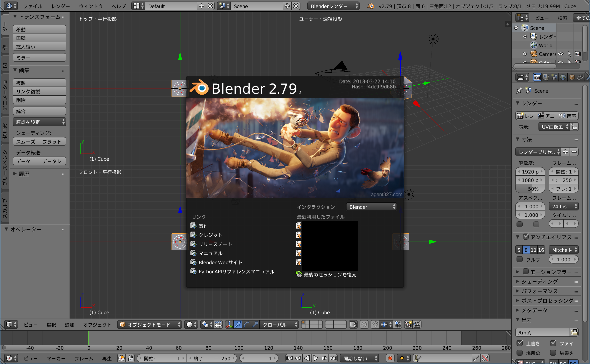Click the 3D manipulator toggle icon
This screenshot has height=364, width=590.
pyautogui.click(x=229, y=324)
